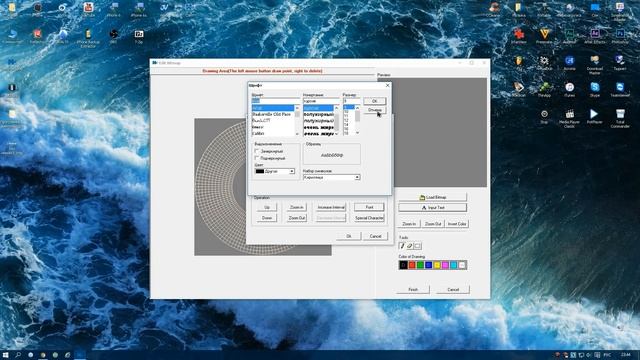Click the Down operation button
The width and height of the screenshot is (640, 360).
point(267,218)
